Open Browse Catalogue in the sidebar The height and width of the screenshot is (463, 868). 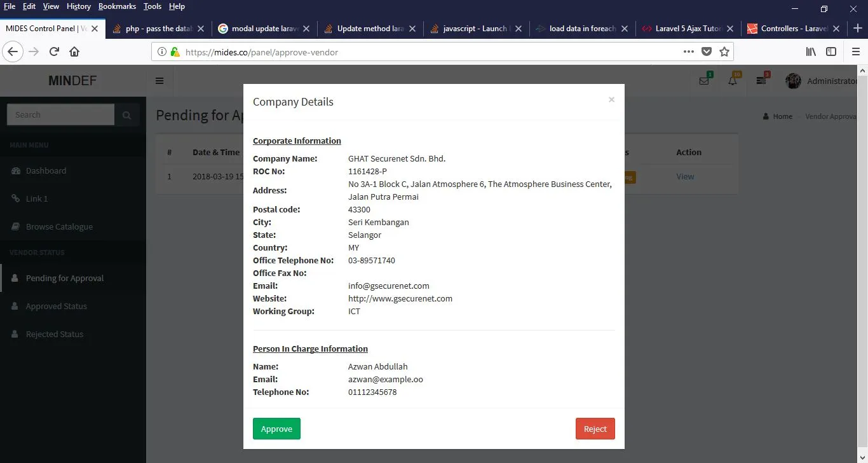tap(73, 227)
